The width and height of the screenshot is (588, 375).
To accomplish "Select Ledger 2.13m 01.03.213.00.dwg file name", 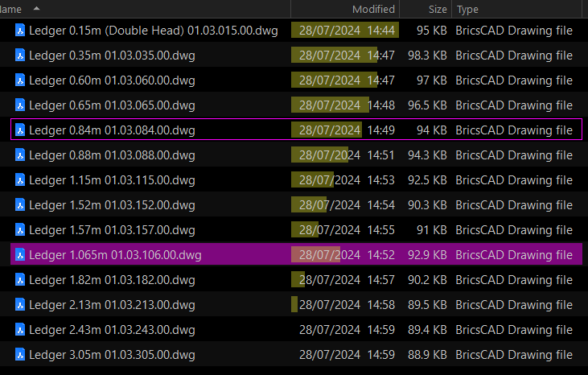I will [x=112, y=305].
